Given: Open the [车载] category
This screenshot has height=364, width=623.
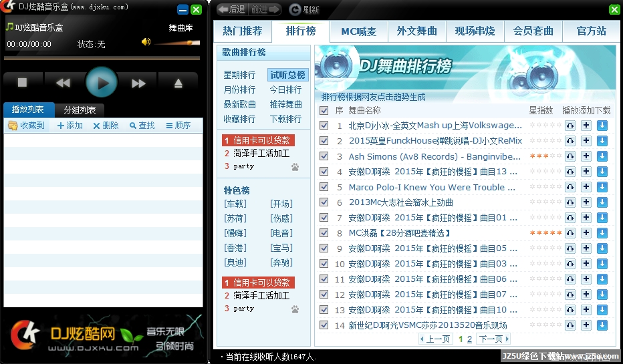Looking at the screenshot, I should pos(235,204).
